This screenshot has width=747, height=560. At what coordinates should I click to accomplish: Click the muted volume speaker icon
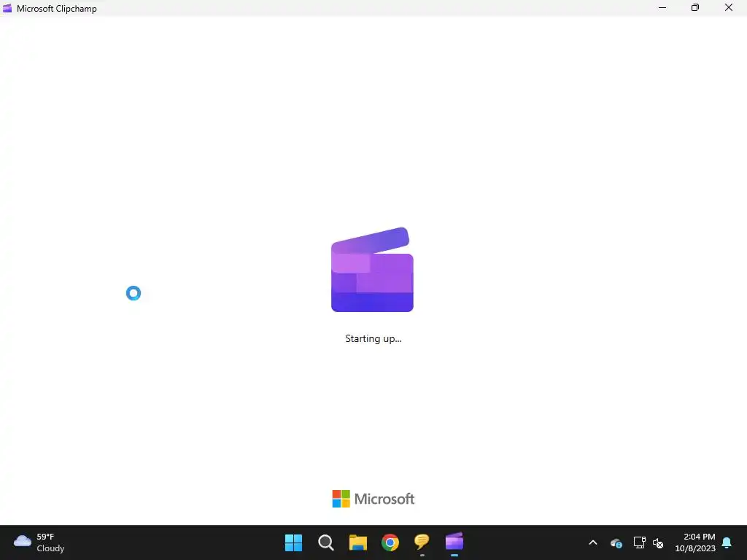point(658,542)
